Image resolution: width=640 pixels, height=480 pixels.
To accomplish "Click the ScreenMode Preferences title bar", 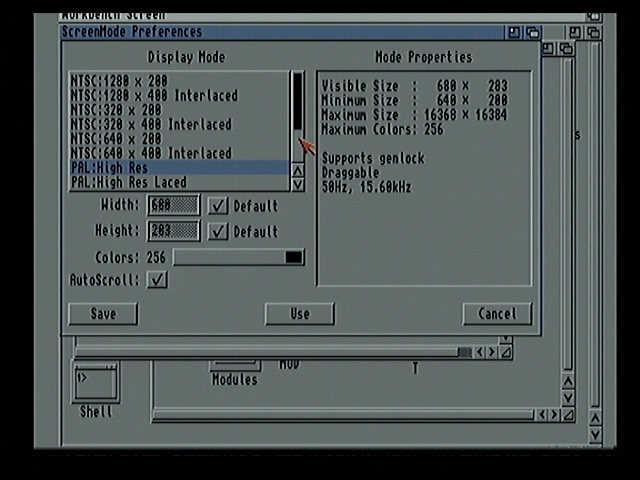I will 282,32.
